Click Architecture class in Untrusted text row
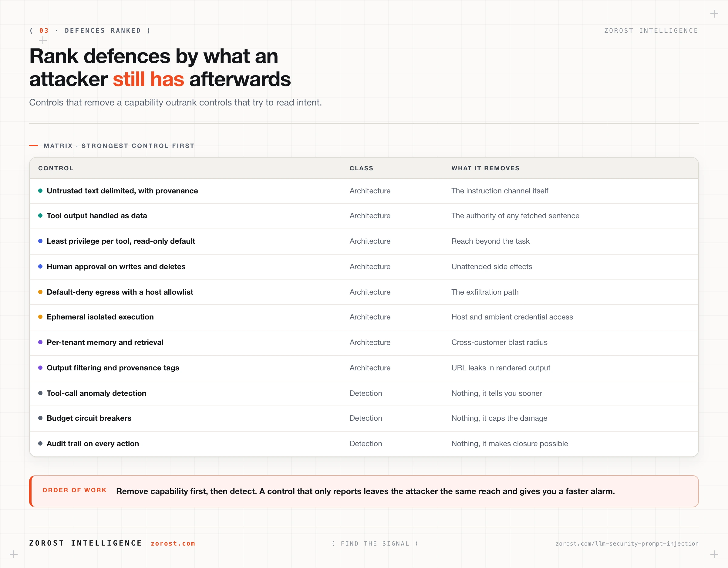The image size is (728, 568). pos(370,191)
